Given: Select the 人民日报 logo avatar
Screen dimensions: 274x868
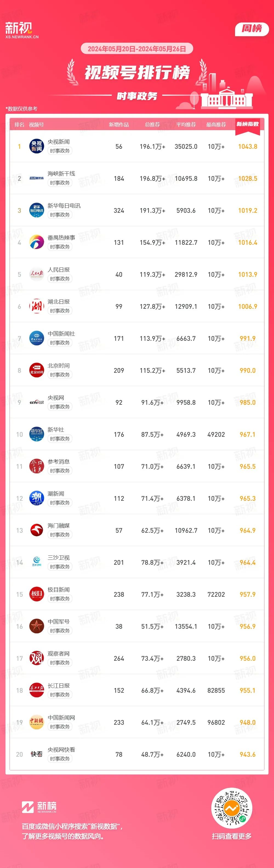Looking at the screenshot, I should 36,274.
